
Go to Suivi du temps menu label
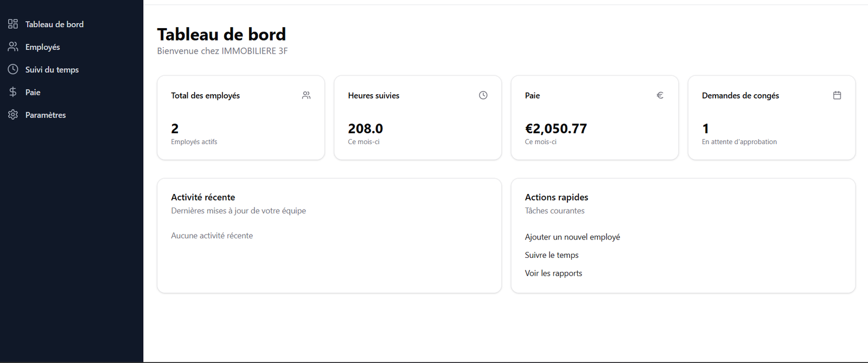pos(52,70)
